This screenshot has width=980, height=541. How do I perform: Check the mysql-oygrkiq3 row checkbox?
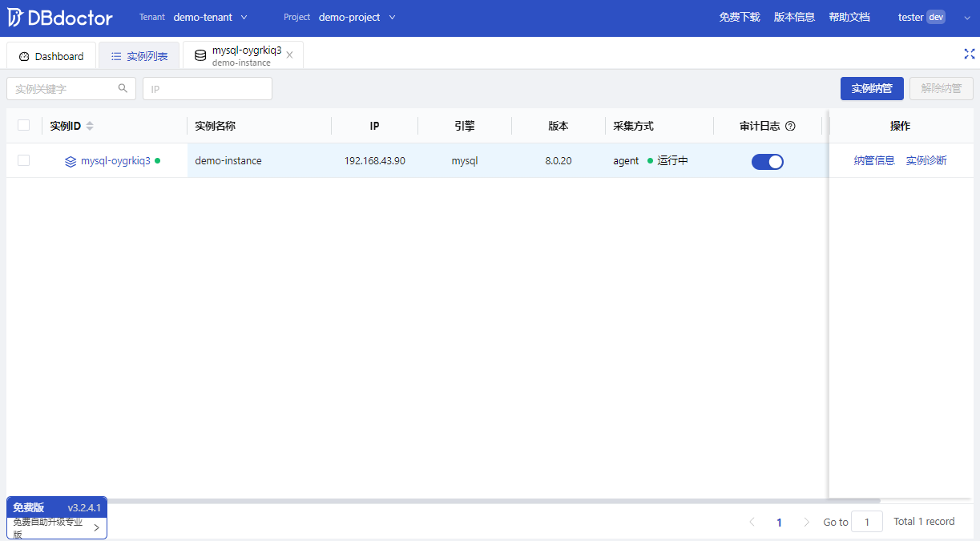coord(23,160)
